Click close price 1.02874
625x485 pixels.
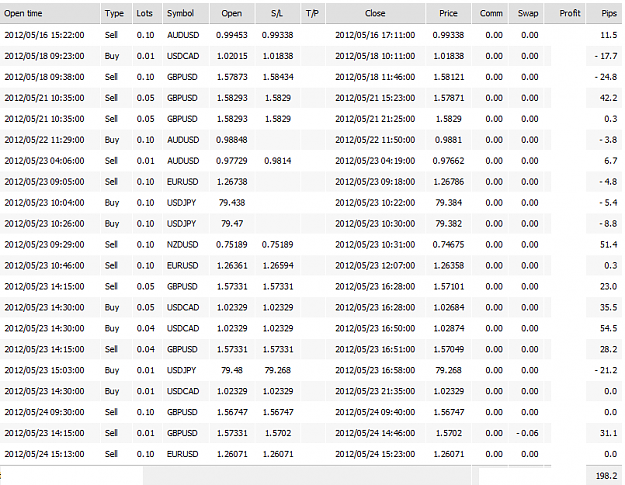pyautogui.click(x=448, y=328)
